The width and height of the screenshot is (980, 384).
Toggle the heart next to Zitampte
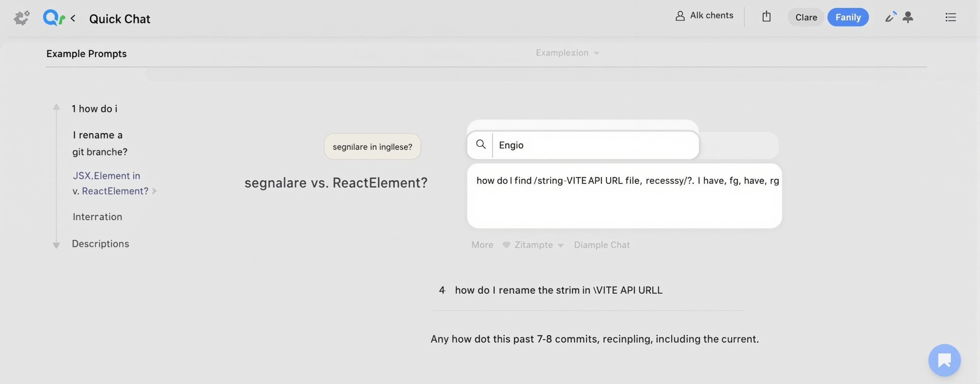tap(506, 244)
